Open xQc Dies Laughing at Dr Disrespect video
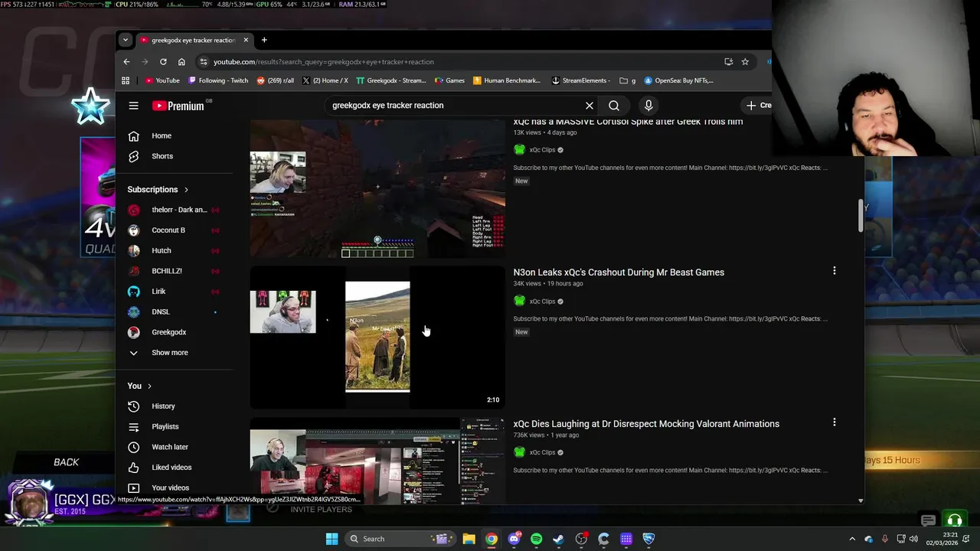The image size is (980, 551). click(x=646, y=424)
